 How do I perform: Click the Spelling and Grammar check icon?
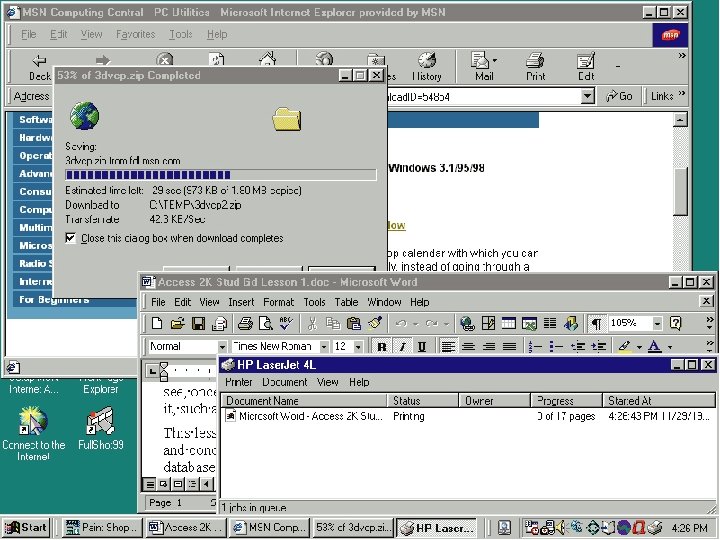click(x=286, y=324)
